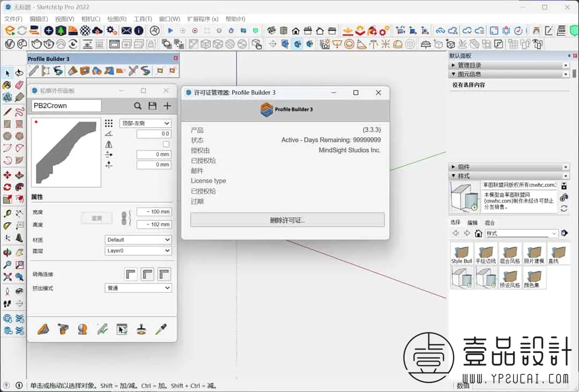The image size is (579, 392).
Task: Click the default panel tray vertical scrollbar
Action: 574,73
